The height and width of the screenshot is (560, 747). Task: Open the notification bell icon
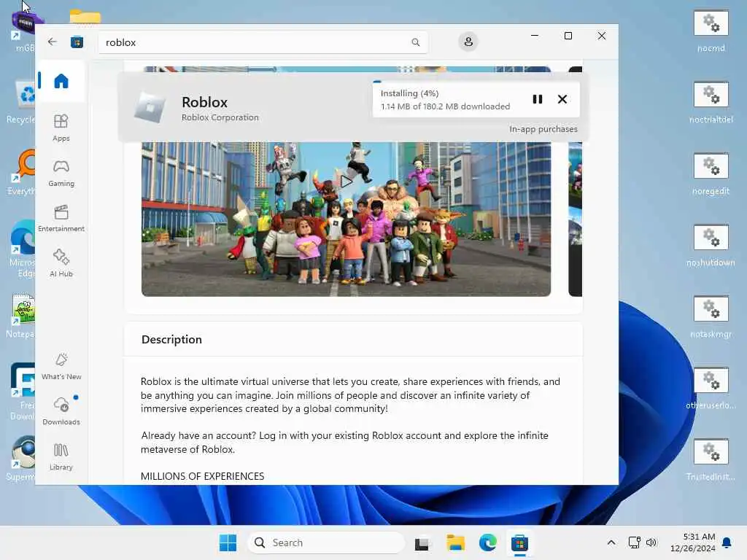coord(727,542)
